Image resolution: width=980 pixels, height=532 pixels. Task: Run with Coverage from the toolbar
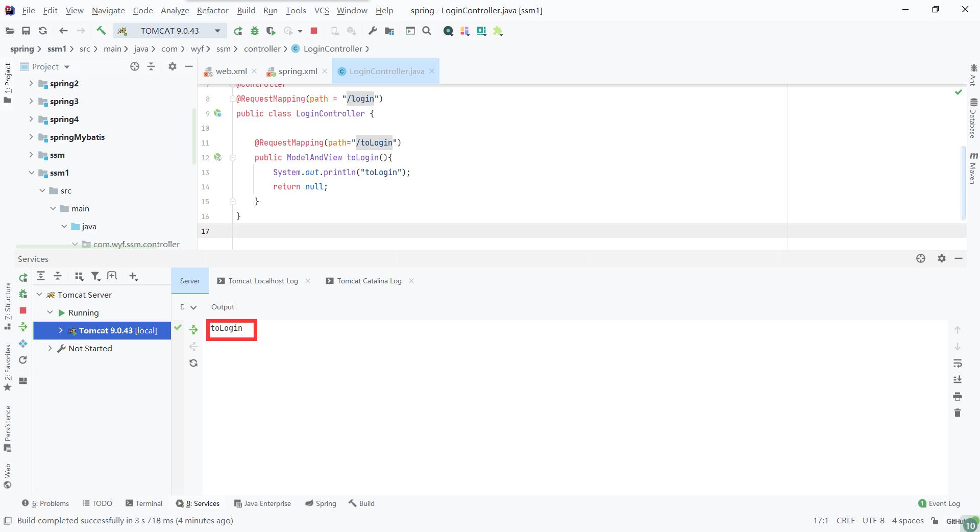click(271, 31)
